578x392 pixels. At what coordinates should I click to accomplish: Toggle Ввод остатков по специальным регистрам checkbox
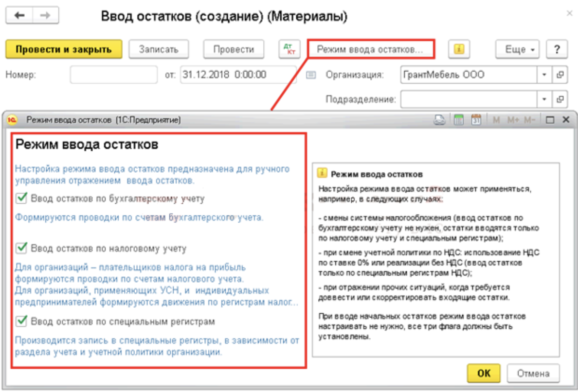pos(21,321)
